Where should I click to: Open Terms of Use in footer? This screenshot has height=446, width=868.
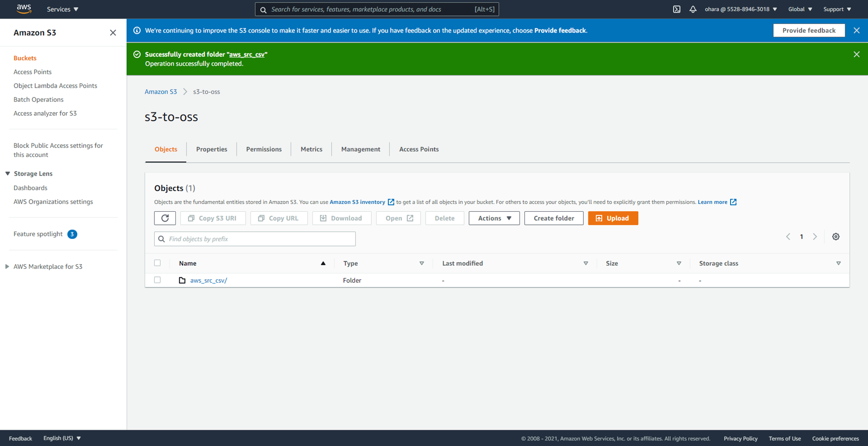(x=785, y=439)
